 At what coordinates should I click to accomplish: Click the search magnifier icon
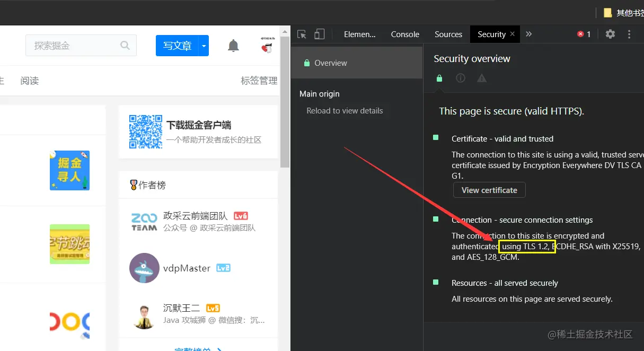click(125, 46)
